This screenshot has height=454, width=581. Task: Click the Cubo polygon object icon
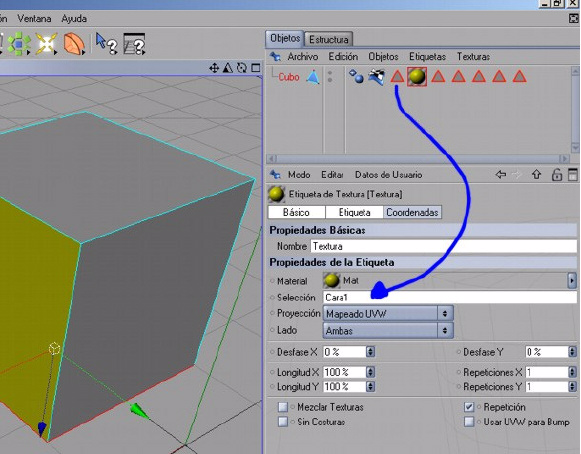(x=313, y=77)
